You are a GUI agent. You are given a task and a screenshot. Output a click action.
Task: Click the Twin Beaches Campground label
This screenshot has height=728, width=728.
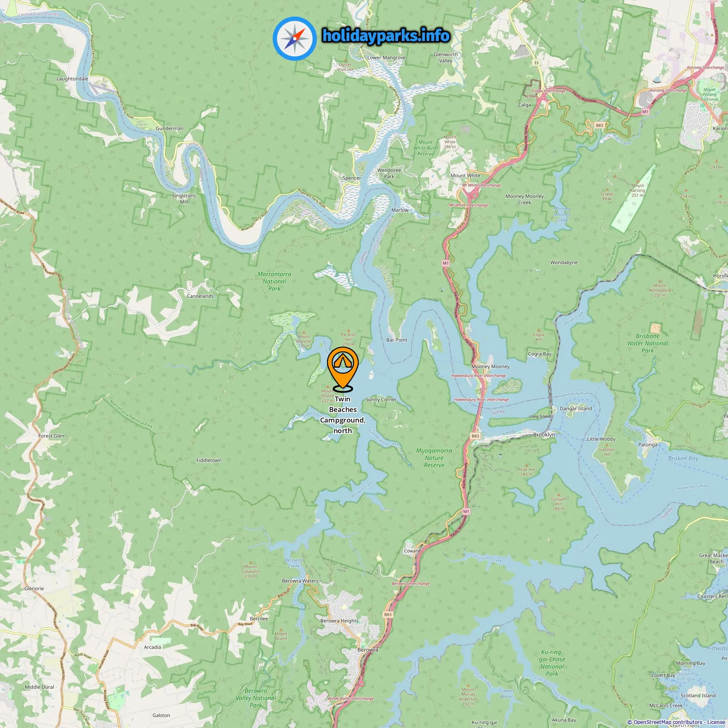343,415
